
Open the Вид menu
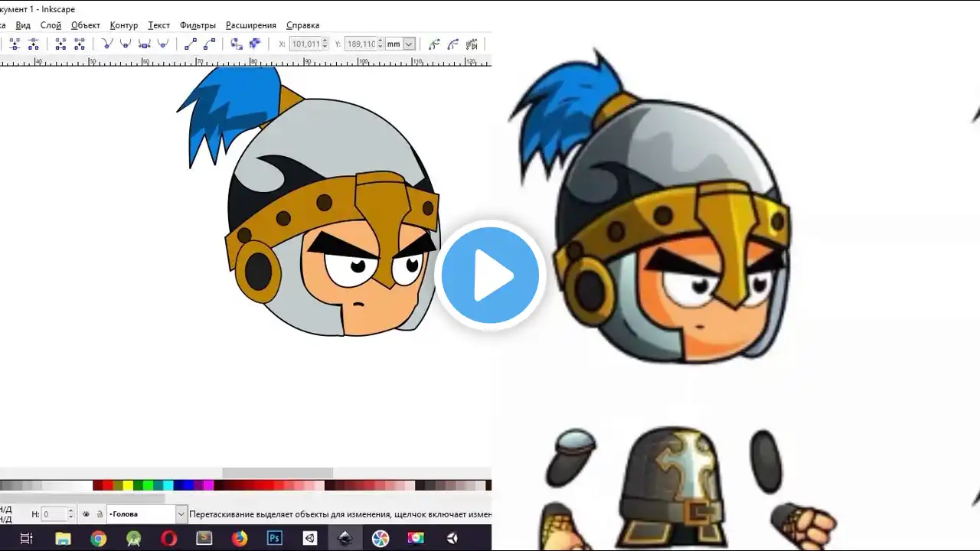[x=23, y=25]
